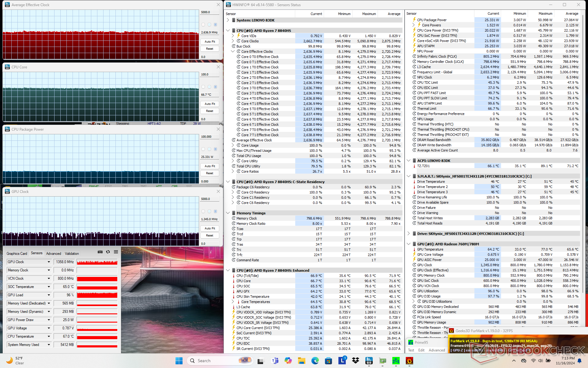Open the Advanced tab in GPU-Z
588x368 pixels.
tap(54, 254)
